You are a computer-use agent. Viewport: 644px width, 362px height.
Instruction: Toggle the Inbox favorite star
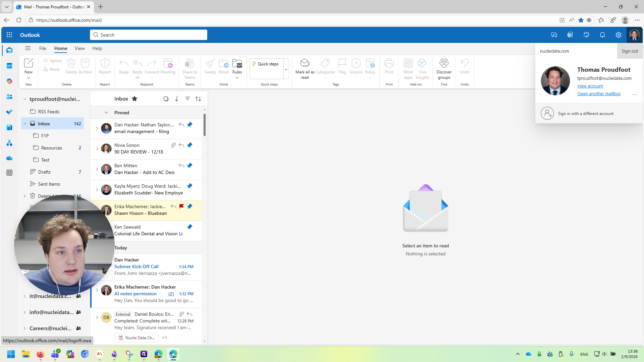pos(135,99)
